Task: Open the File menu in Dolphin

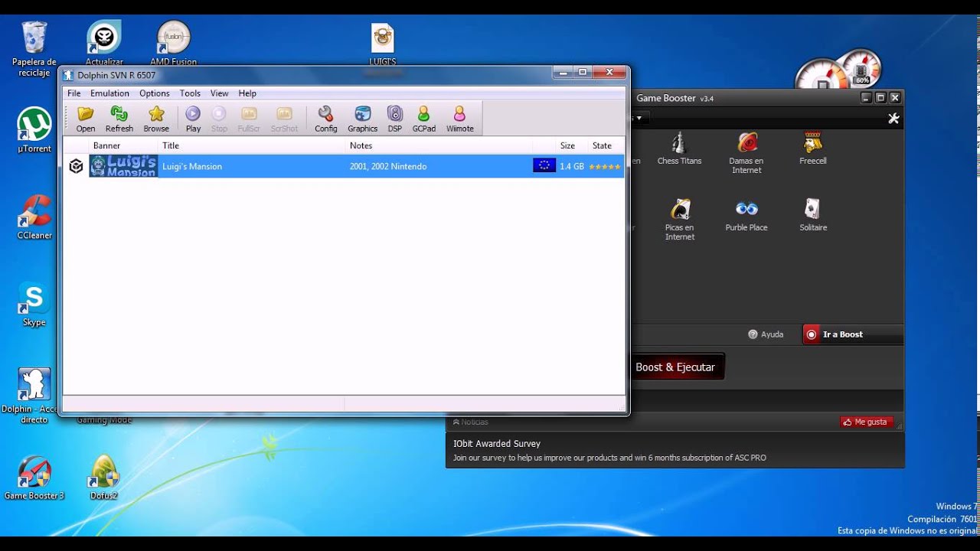Action: coord(74,93)
